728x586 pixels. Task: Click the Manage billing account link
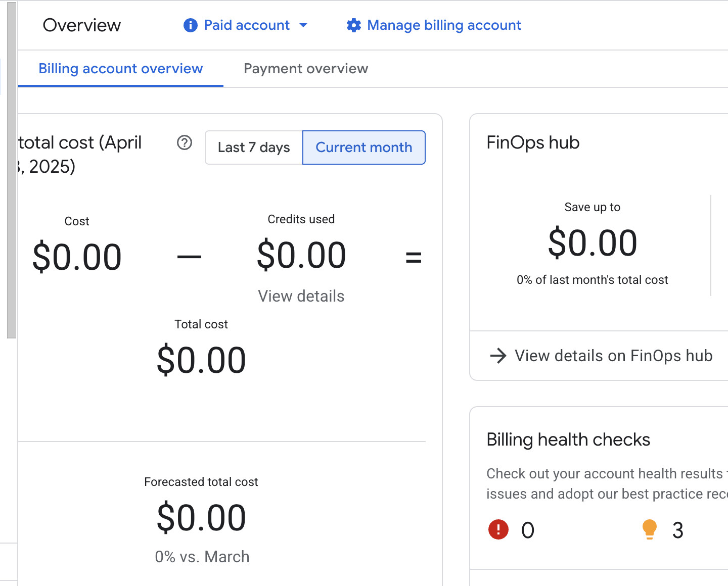click(x=444, y=25)
